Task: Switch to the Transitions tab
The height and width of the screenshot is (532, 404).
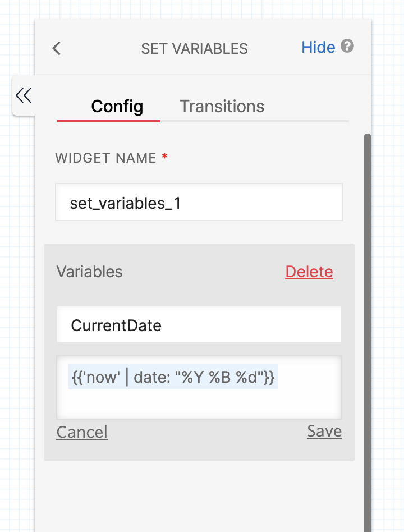Action: pos(222,106)
